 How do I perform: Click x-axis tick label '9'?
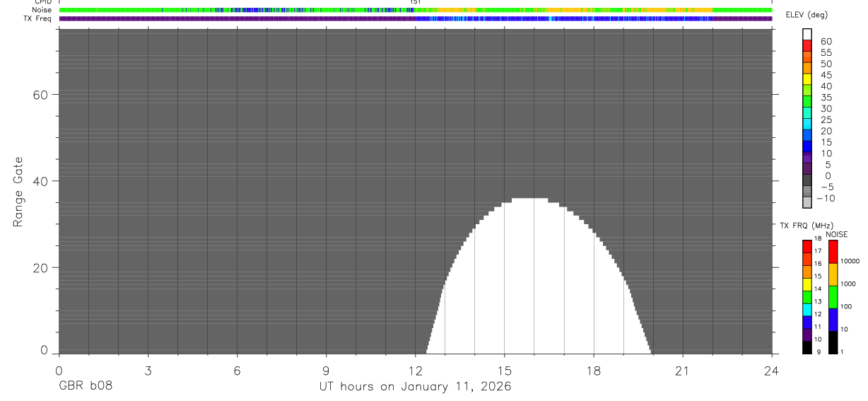point(326,371)
